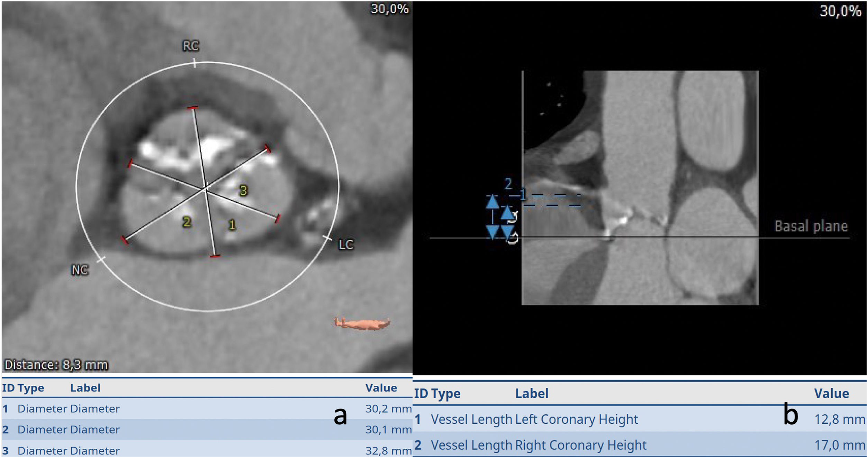Click the yellow diameter label 3
868x458 pixels.
point(244,191)
